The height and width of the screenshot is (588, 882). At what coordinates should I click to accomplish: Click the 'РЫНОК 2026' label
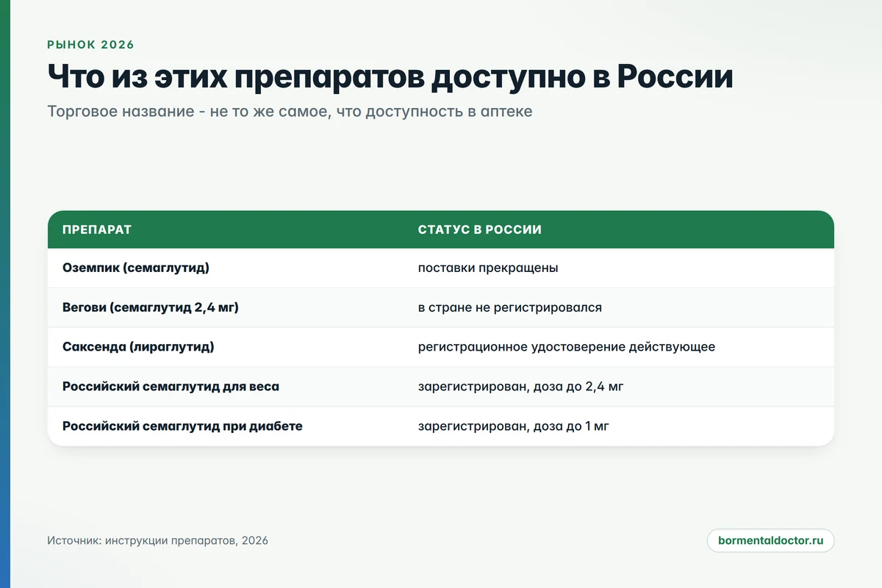pos(91,45)
